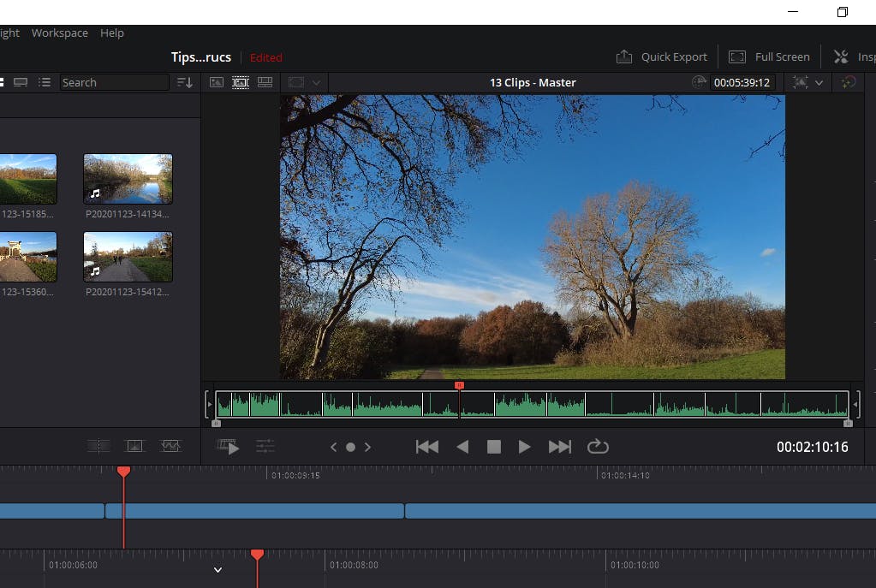
Task: Jump to previous edit arrow
Action: [x=333, y=447]
